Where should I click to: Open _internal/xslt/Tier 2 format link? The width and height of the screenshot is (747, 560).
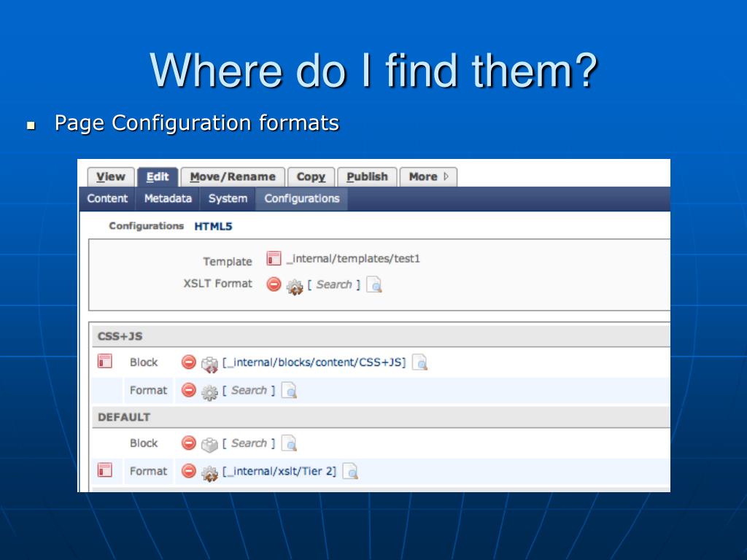coord(279,471)
